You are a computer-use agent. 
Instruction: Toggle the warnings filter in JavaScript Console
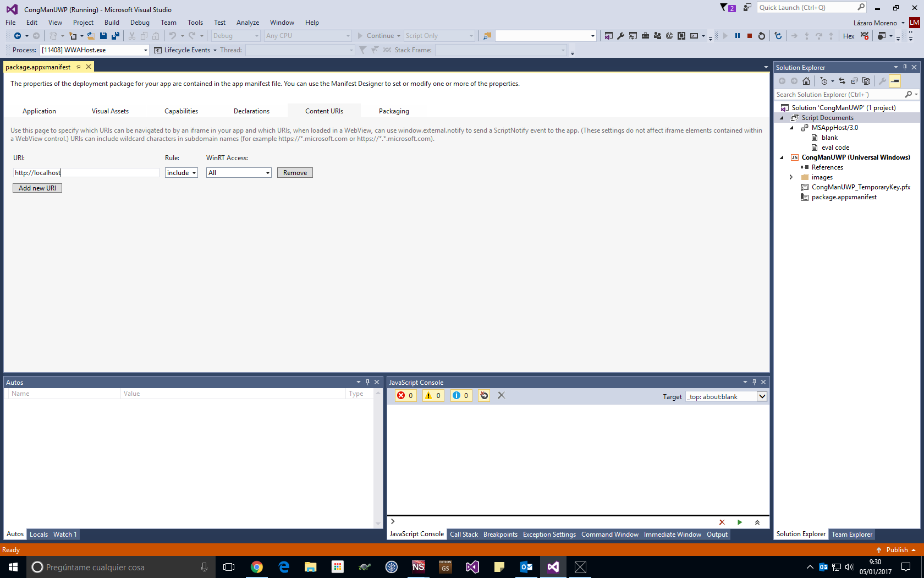[433, 395]
